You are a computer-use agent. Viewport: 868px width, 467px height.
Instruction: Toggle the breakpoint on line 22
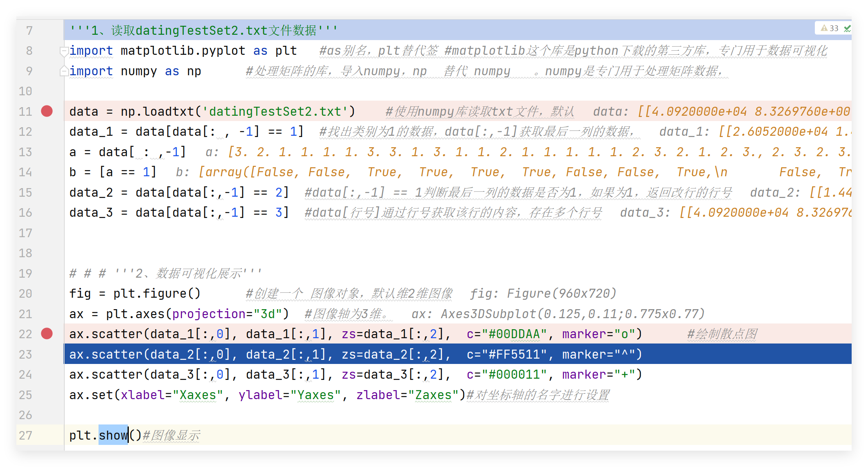pos(47,334)
